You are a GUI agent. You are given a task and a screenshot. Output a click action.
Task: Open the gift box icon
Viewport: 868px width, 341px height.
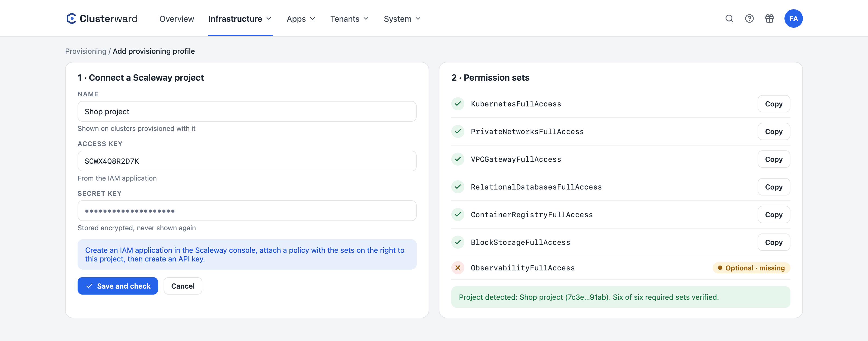769,18
